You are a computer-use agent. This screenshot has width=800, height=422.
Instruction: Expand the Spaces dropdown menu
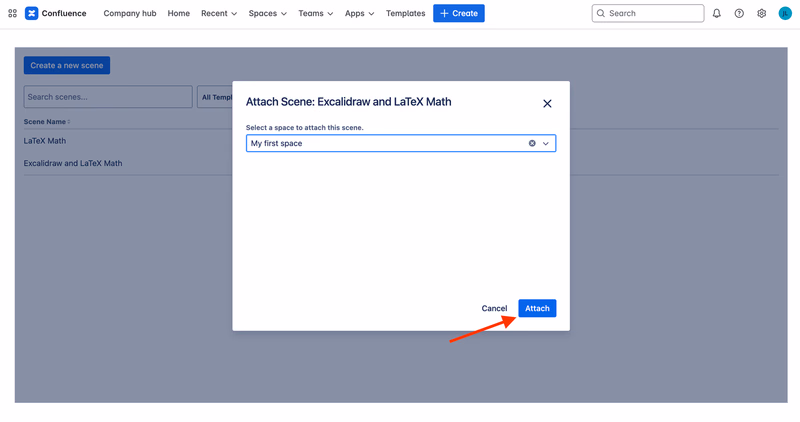(x=267, y=13)
